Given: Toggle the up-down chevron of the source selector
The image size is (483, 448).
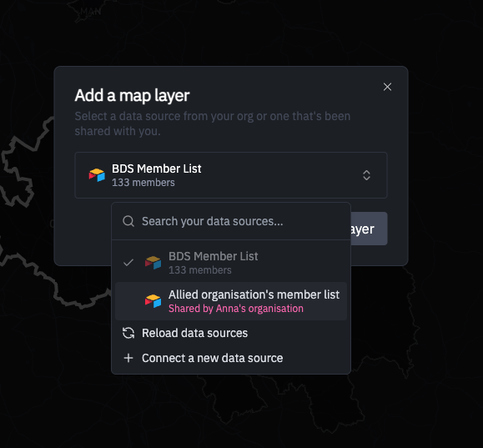Looking at the screenshot, I should click(x=366, y=175).
